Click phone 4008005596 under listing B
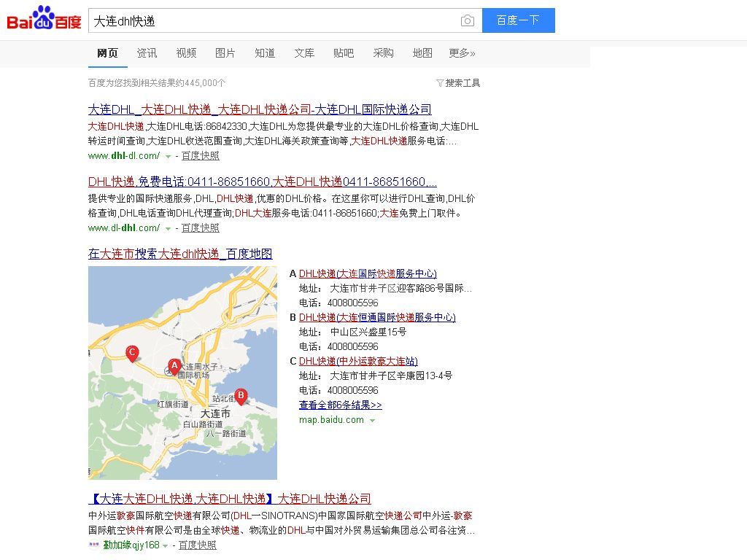The width and height of the screenshot is (747, 560). tap(353, 346)
